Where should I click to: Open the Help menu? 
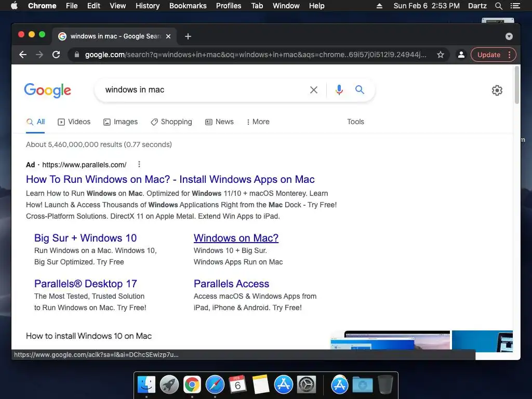[316, 6]
